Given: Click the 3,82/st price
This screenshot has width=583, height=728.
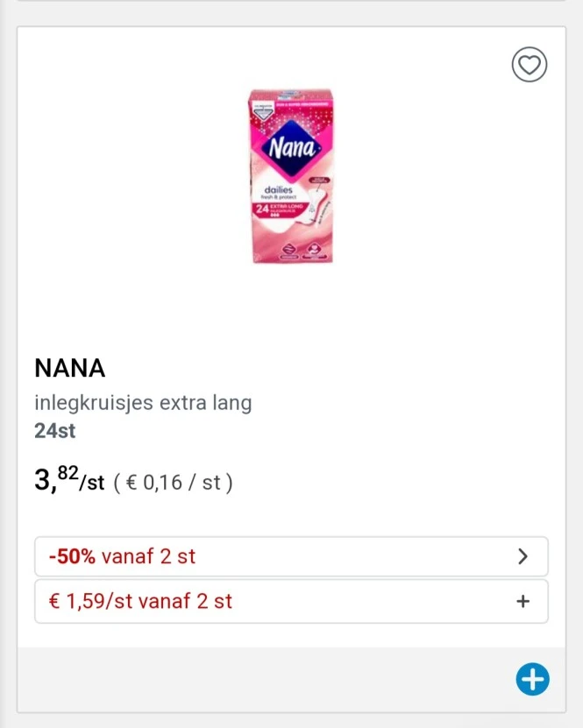Looking at the screenshot, I should (x=69, y=481).
